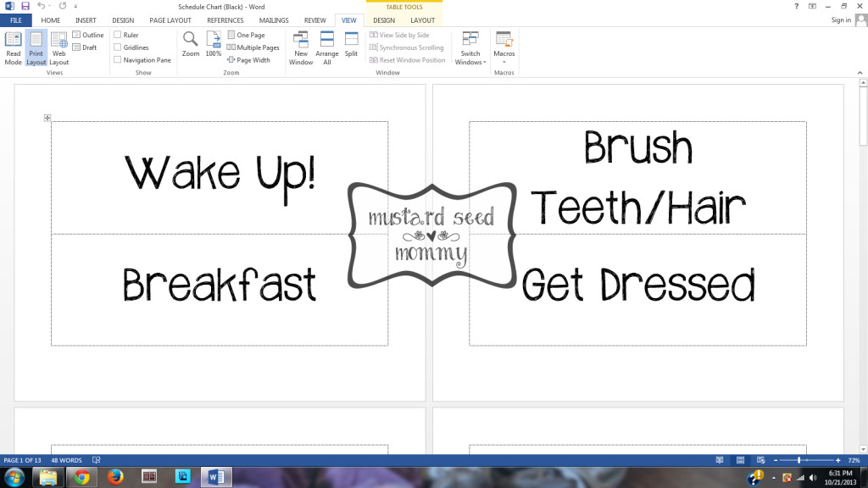Click the Wake Up! table cell

(220, 178)
